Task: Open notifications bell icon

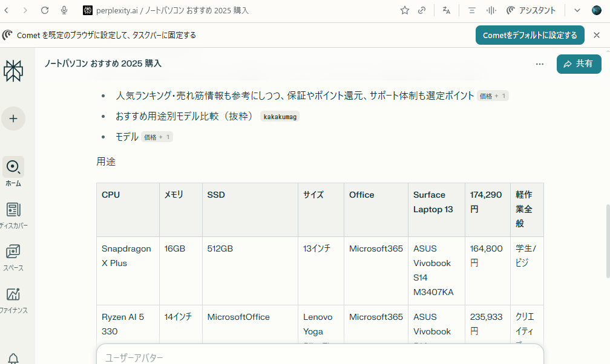Action: (13, 359)
